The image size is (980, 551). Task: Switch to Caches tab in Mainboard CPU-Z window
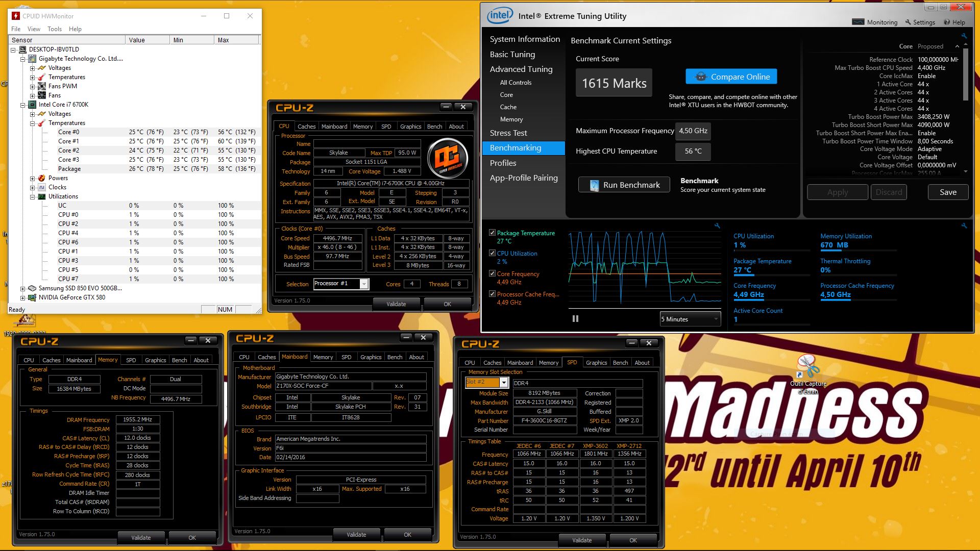click(266, 357)
